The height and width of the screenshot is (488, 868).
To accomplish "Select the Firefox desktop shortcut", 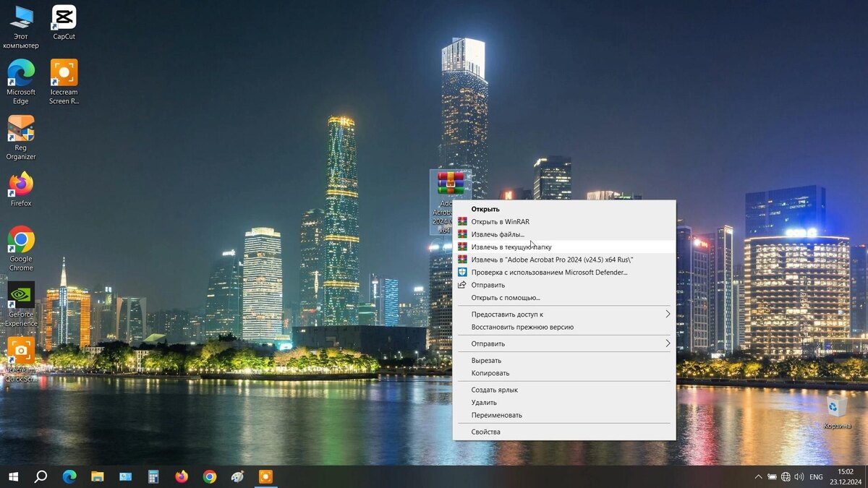I will coord(21,189).
